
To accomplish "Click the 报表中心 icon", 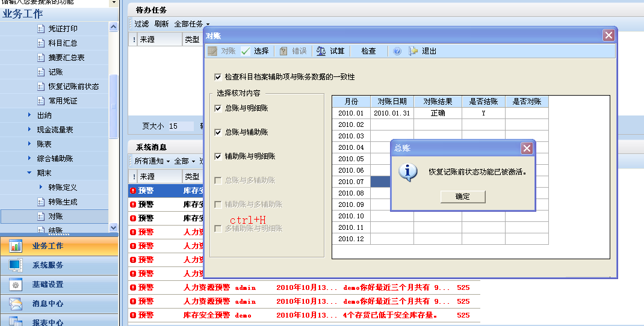I will [16, 321].
